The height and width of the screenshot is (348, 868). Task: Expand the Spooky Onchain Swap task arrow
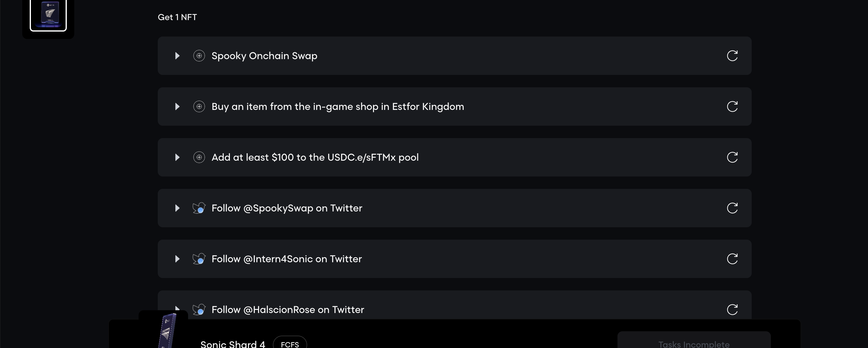click(x=177, y=56)
